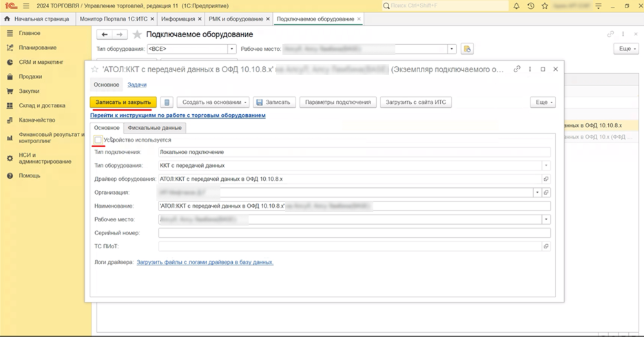Go forward with the right arrow button

[120, 34]
